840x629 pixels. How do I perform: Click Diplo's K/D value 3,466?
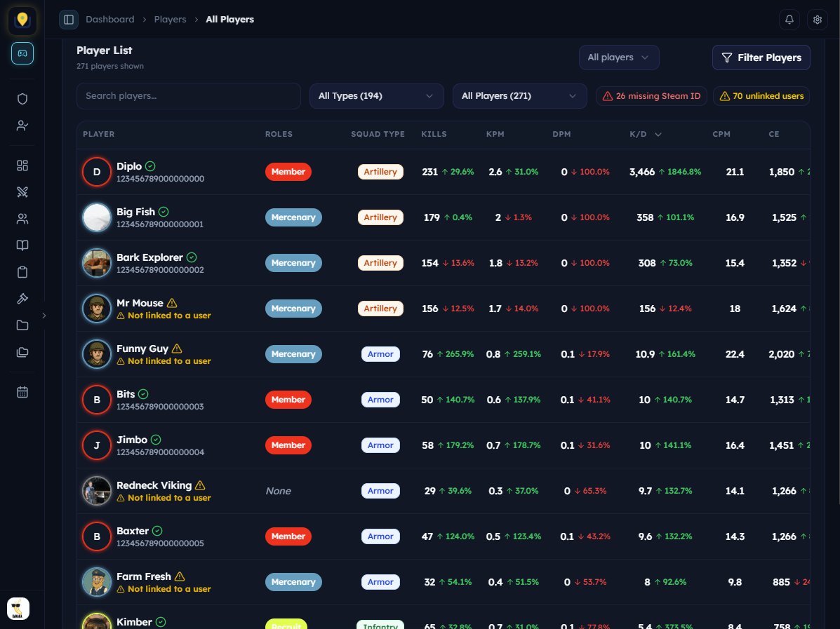(x=642, y=172)
